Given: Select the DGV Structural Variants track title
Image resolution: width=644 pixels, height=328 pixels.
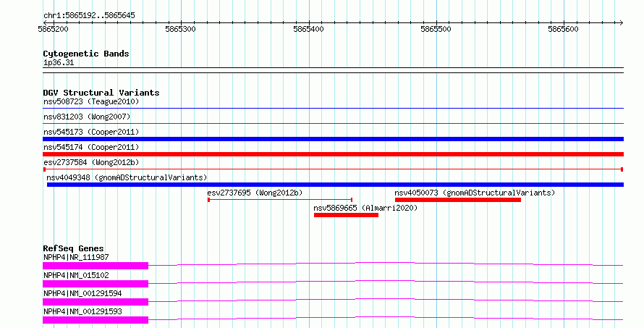Looking at the screenshot, I should click(x=101, y=93).
